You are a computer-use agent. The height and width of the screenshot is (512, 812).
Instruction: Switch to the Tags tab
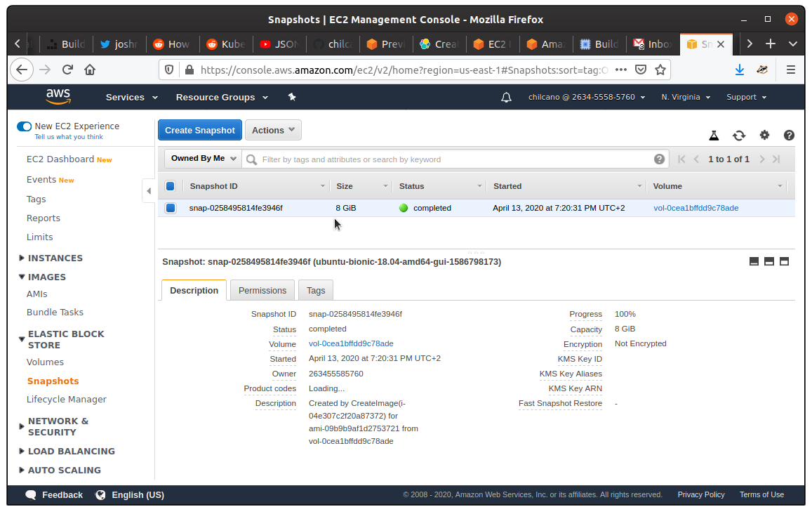tap(315, 290)
